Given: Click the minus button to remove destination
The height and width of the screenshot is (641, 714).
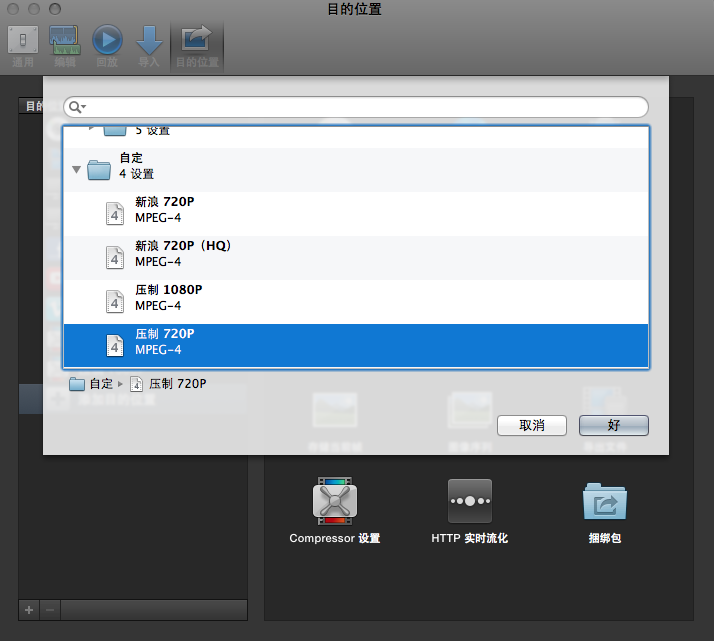Looking at the screenshot, I should [x=50, y=609].
